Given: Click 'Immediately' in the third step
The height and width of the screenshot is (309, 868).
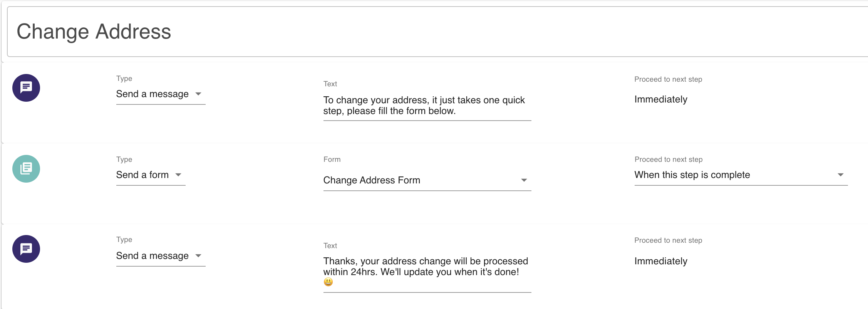Looking at the screenshot, I should [660, 261].
